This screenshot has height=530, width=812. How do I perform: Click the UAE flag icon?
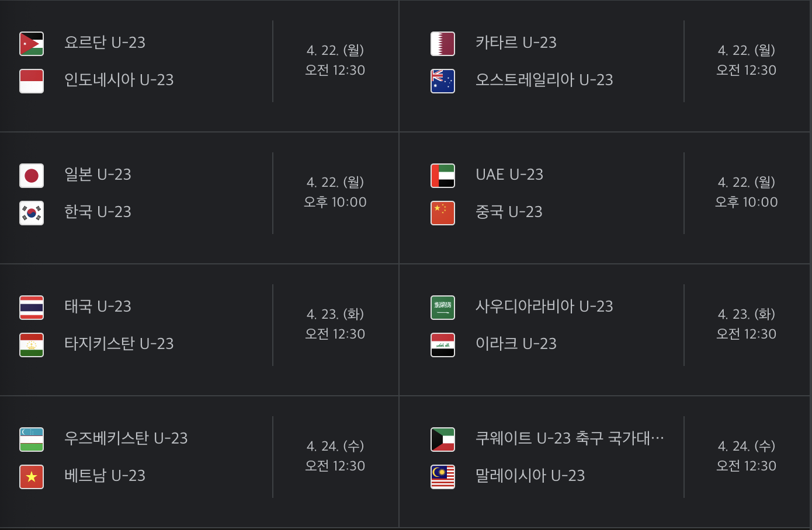[x=442, y=176]
